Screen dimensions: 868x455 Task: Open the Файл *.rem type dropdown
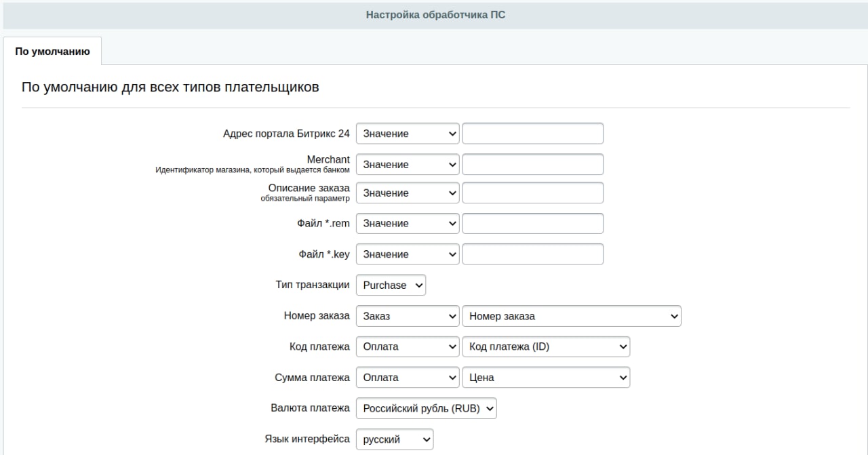[408, 224]
